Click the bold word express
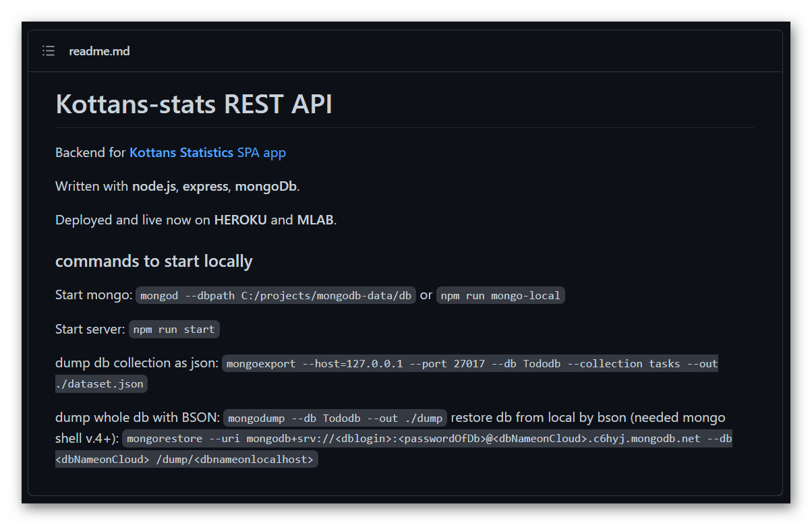 pyautogui.click(x=205, y=186)
